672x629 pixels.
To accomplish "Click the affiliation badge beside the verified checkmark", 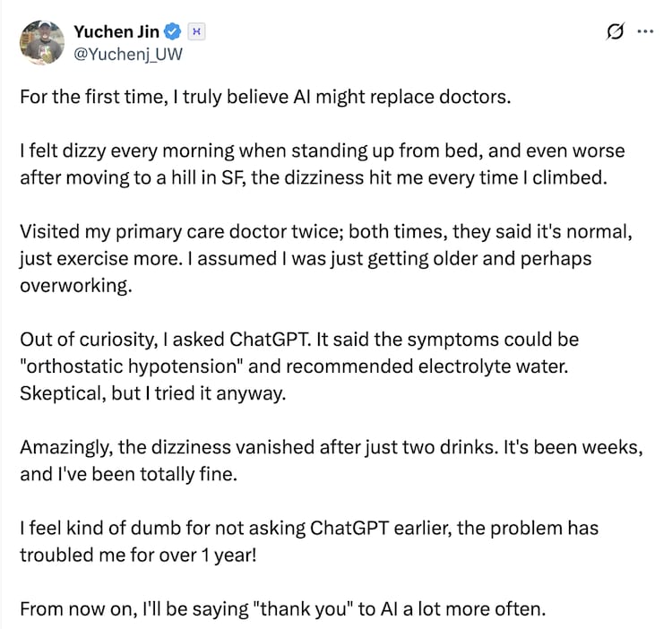I will click(197, 32).
